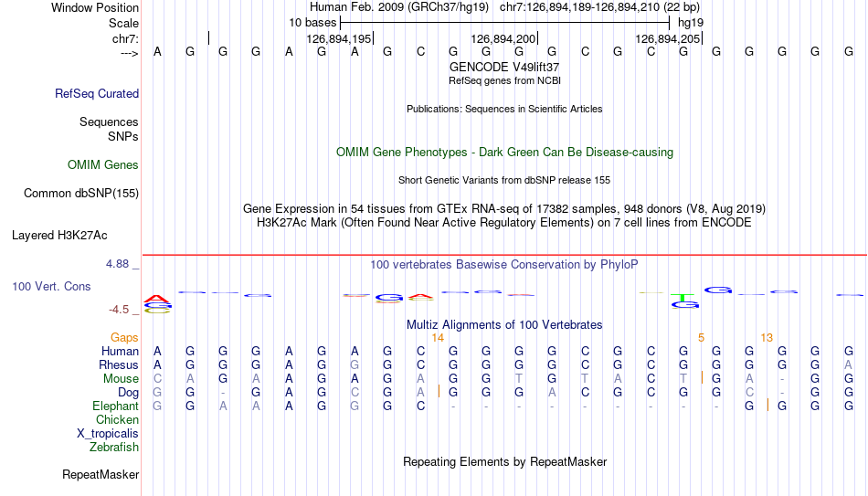Click the GTEx Gene Expression title
The image size is (868, 496).
pos(504,208)
